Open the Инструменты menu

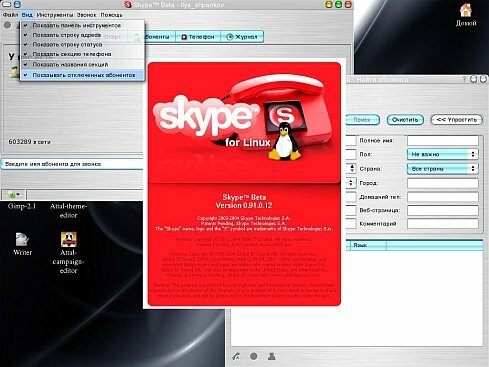55,15
